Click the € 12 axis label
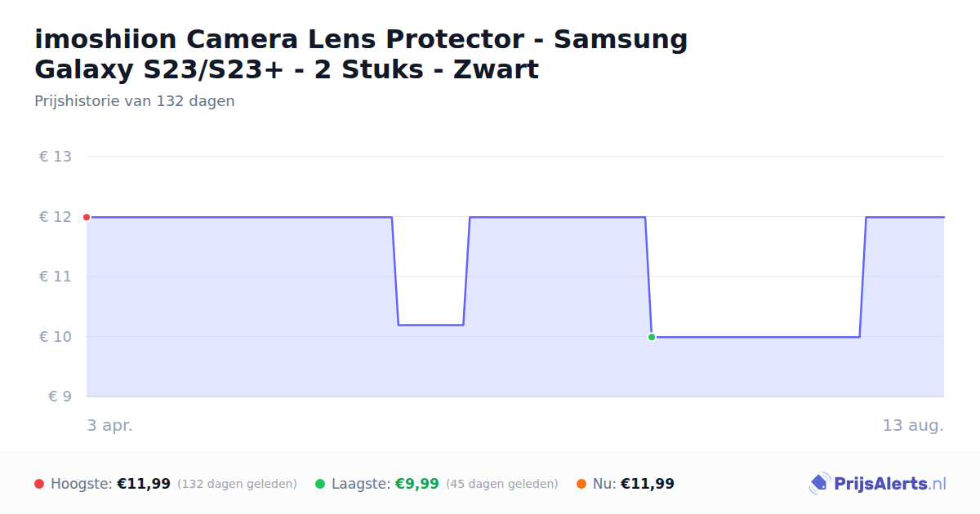This screenshot has height=514, width=980. [56, 217]
